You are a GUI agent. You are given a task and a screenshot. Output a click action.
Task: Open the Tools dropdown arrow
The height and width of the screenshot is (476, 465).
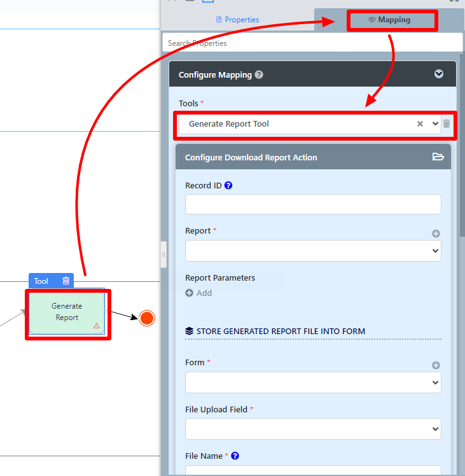[x=435, y=124]
